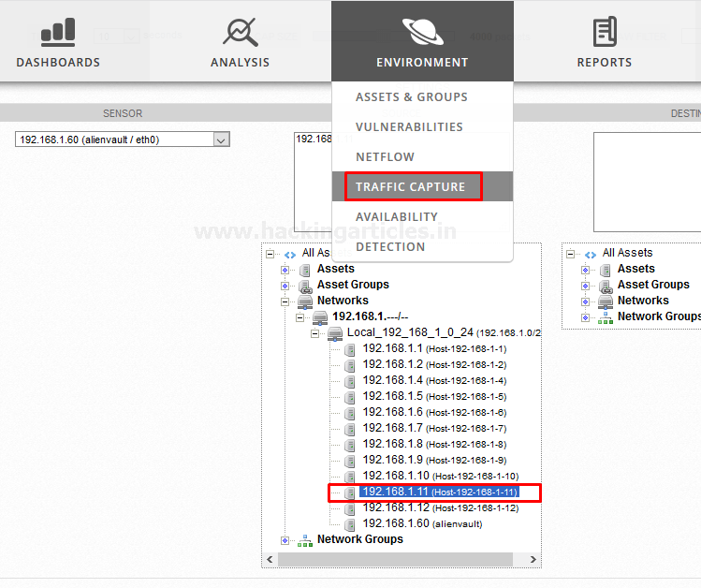Click the Environment planet icon
The height and width of the screenshot is (588, 701).
click(422, 33)
